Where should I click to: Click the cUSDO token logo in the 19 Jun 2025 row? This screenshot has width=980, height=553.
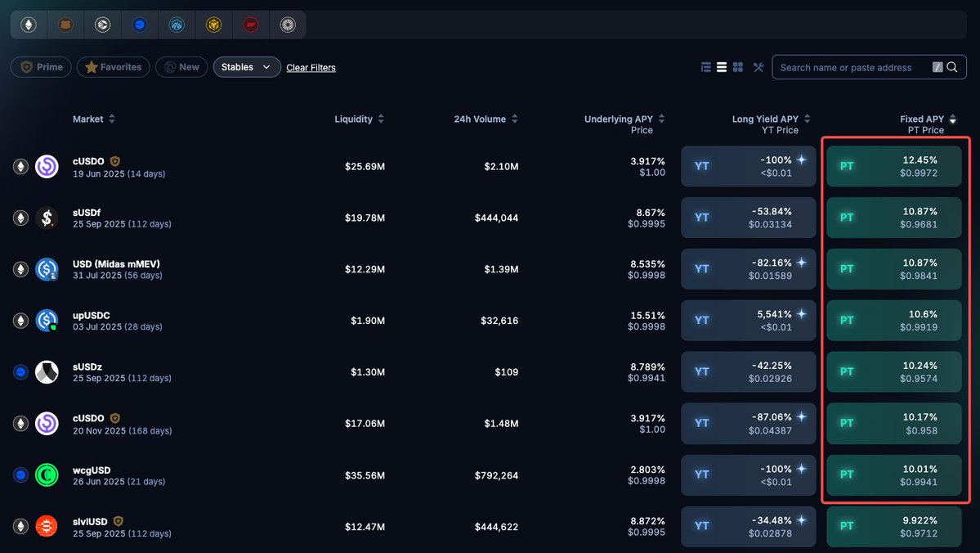click(x=47, y=166)
